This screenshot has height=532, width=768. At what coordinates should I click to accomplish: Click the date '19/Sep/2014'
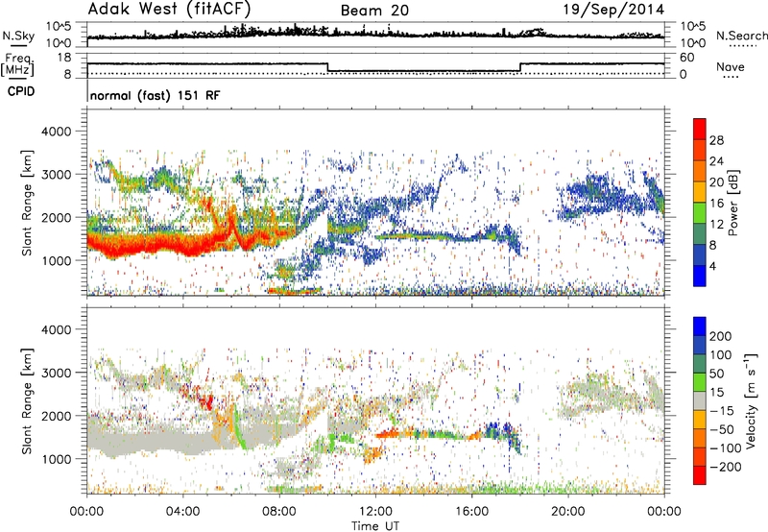[x=613, y=10]
